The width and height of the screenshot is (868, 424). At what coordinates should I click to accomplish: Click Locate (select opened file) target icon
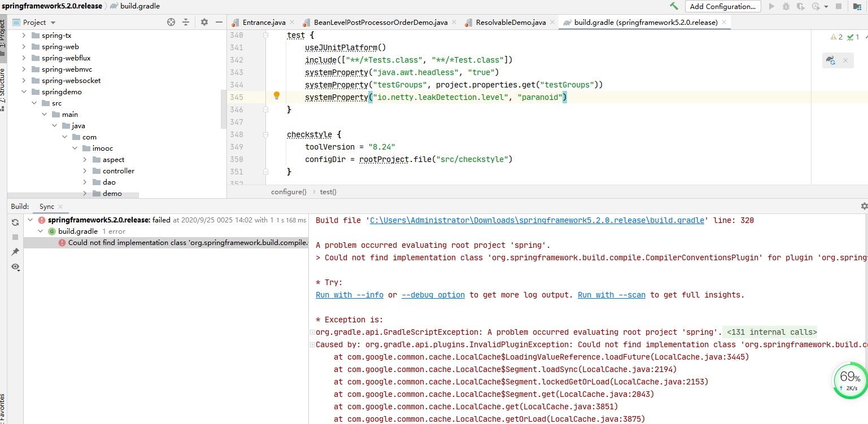coord(171,22)
